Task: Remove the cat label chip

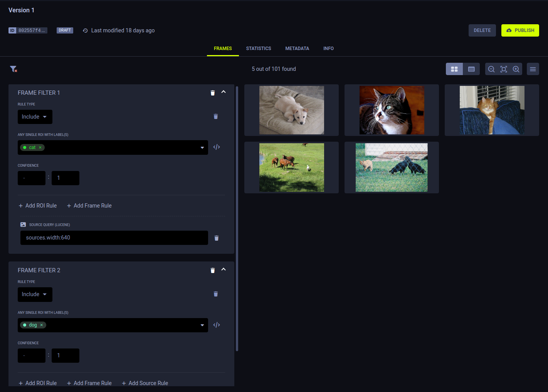Action: 40,147
